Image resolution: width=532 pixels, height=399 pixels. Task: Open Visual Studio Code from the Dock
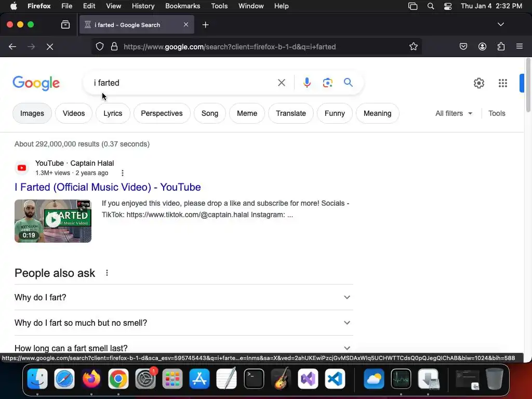tap(335, 379)
